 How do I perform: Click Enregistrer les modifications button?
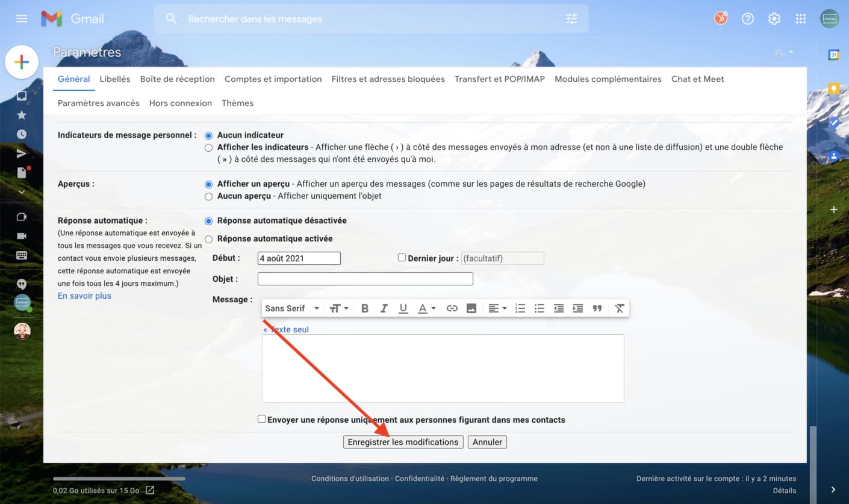coord(403,442)
